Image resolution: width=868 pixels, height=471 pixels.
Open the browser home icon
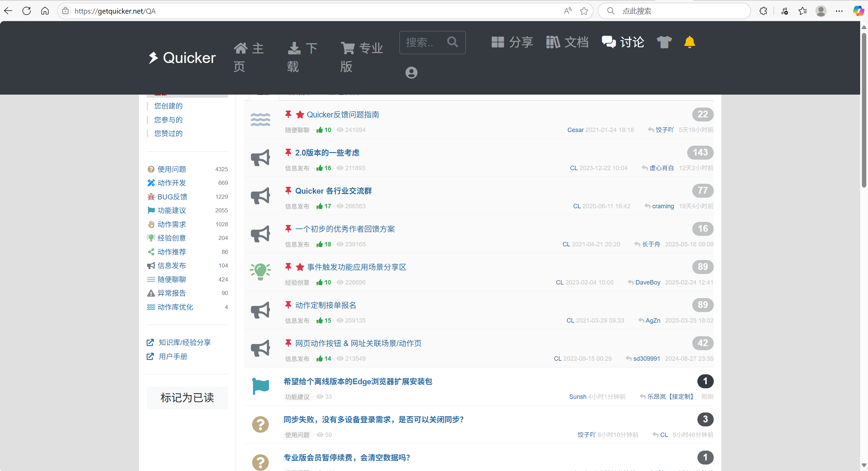pyautogui.click(x=45, y=11)
